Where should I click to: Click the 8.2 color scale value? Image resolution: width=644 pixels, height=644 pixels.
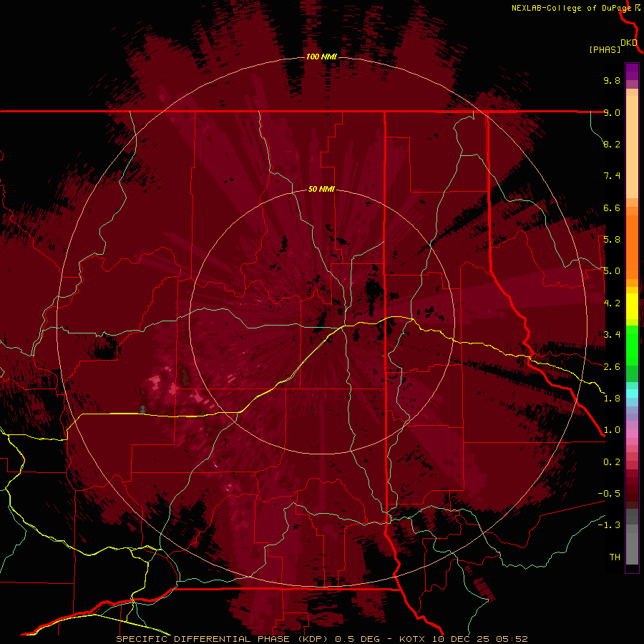[x=612, y=144]
